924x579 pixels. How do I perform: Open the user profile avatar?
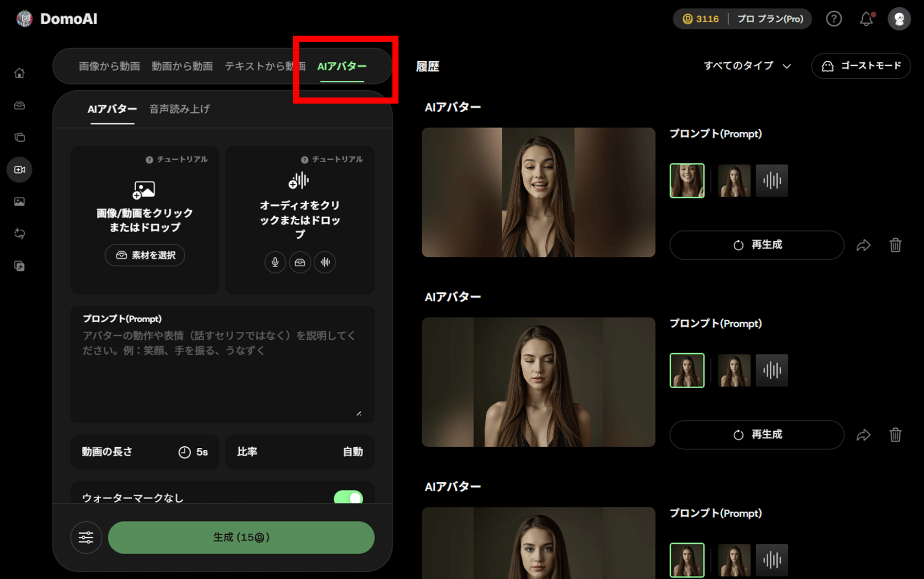pyautogui.click(x=899, y=19)
